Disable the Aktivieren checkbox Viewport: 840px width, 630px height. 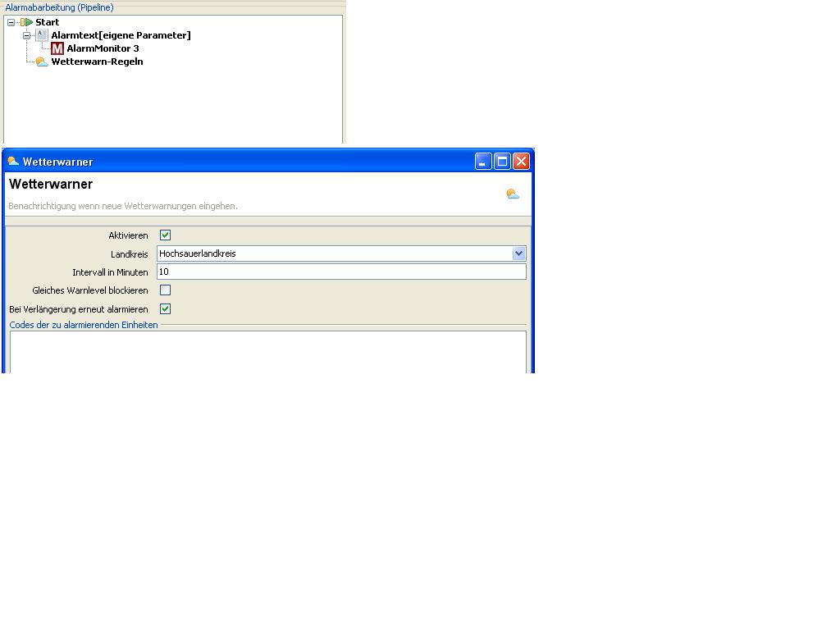tap(165, 235)
